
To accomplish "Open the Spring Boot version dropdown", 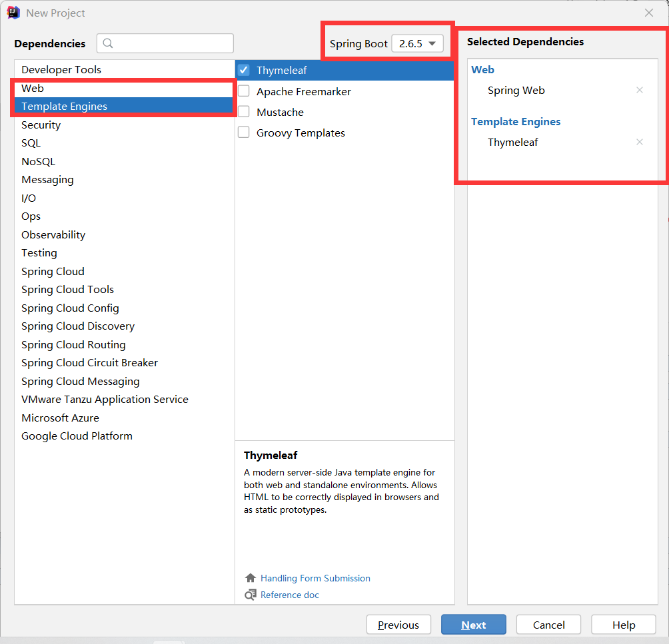I will pos(417,43).
